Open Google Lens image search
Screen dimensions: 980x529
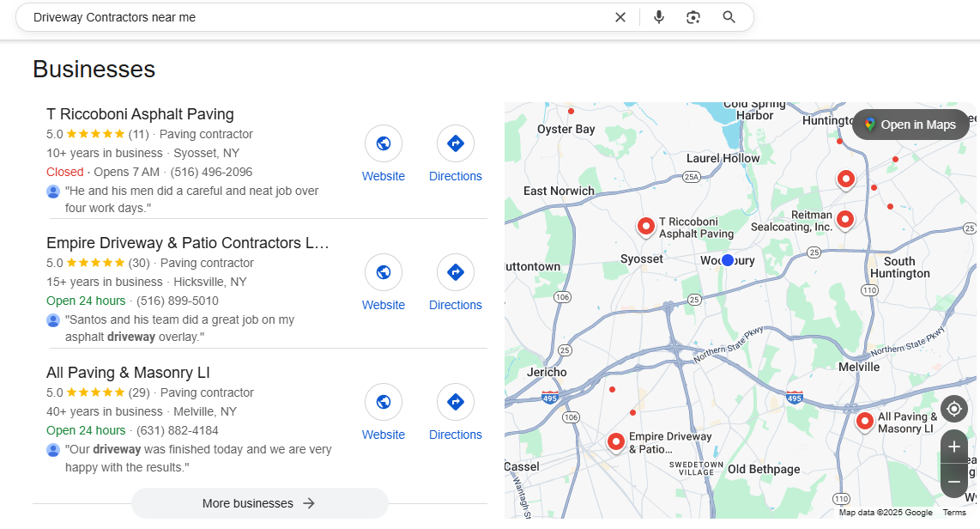(693, 17)
